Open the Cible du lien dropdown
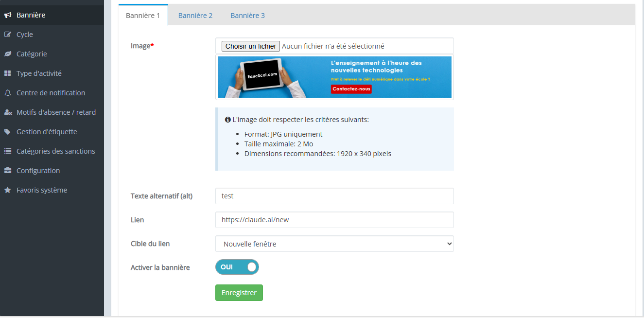 point(334,244)
